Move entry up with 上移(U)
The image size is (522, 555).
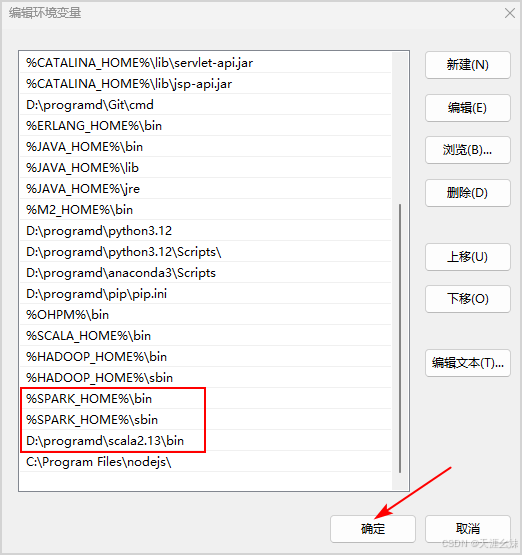point(467,257)
